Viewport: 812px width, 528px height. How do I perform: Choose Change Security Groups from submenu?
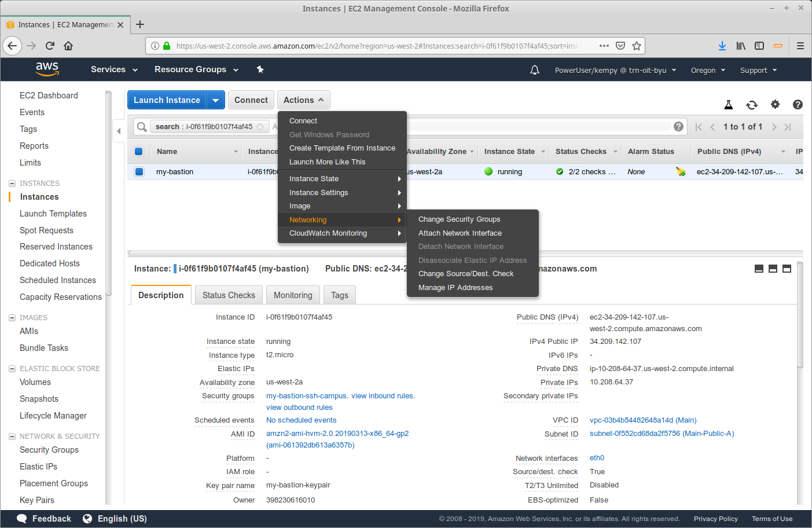coord(460,219)
